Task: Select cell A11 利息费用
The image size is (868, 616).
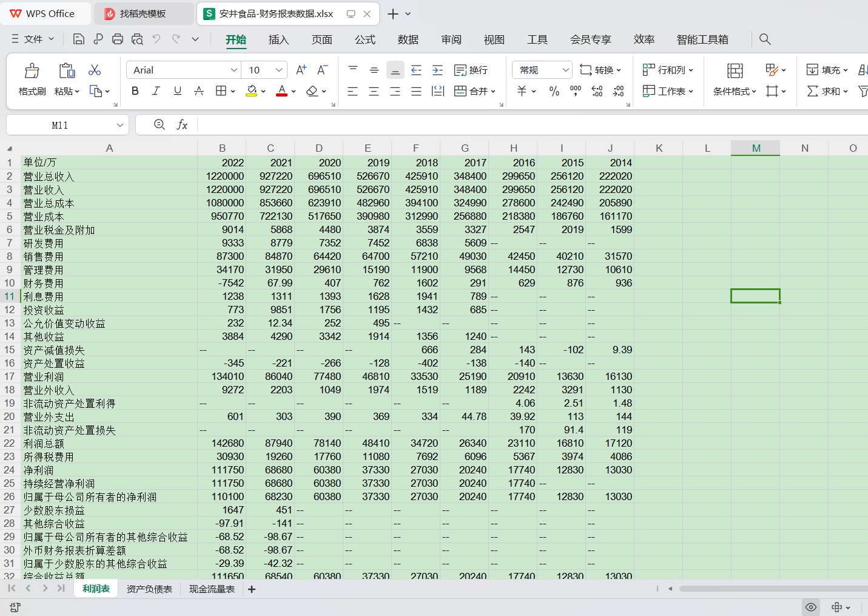Action: [x=109, y=297]
